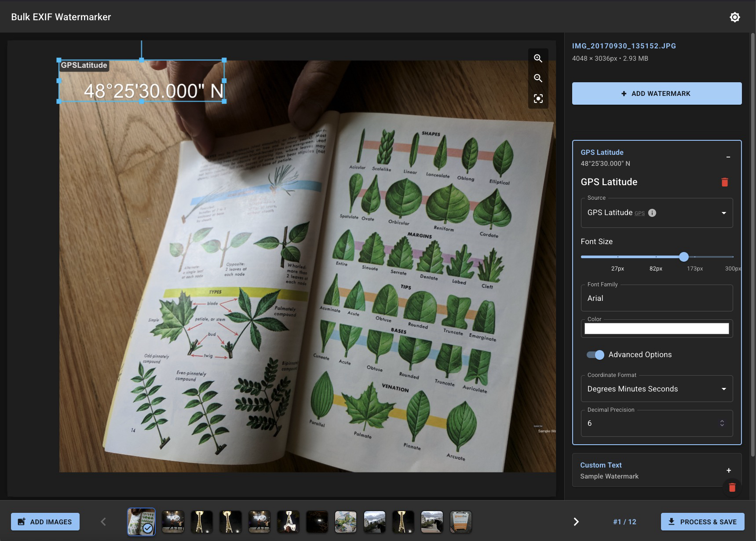Screen dimensions: 756x541
Task: Toggle Advanced Options switch
Action: 595,355
